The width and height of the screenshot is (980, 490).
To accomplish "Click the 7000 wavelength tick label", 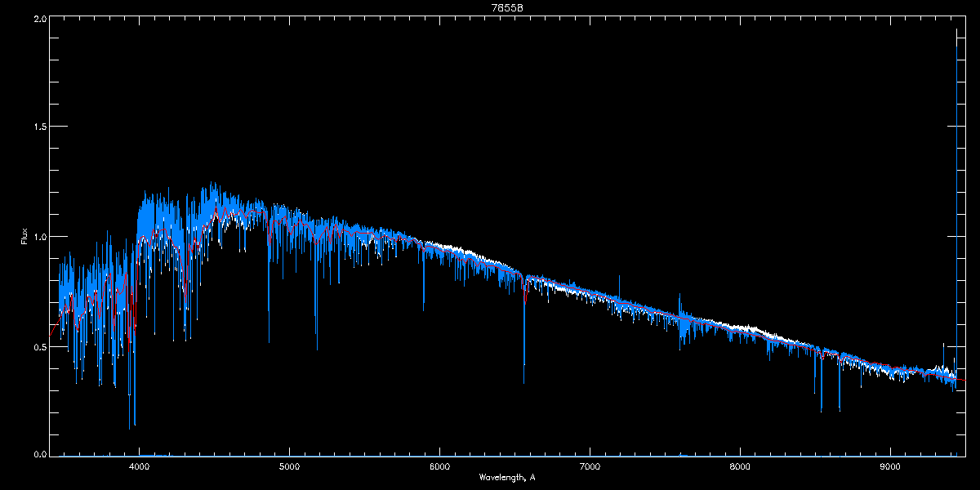I will click(x=590, y=466).
